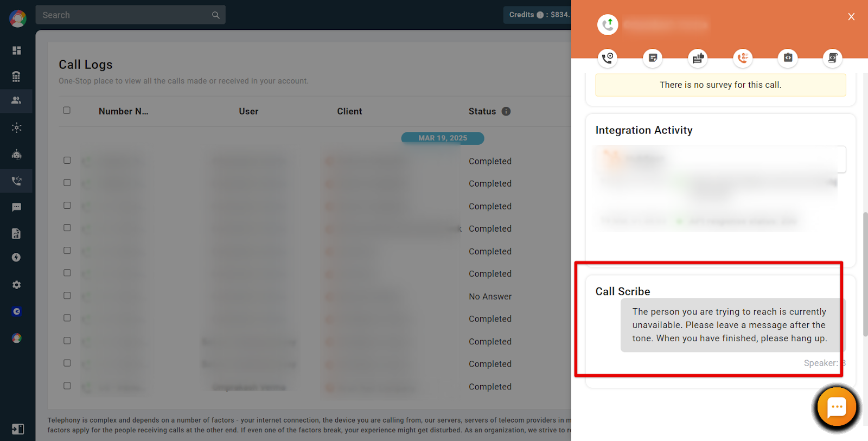The width and height of the screenshot is (868, 441).
Task: Click the Call Scribe heading
Action: point(623,291)
